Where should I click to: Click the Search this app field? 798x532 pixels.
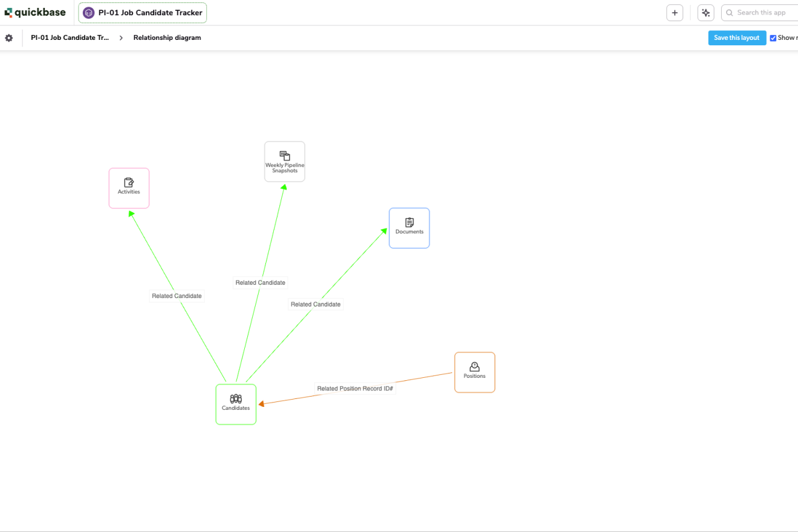coord(762,13)
